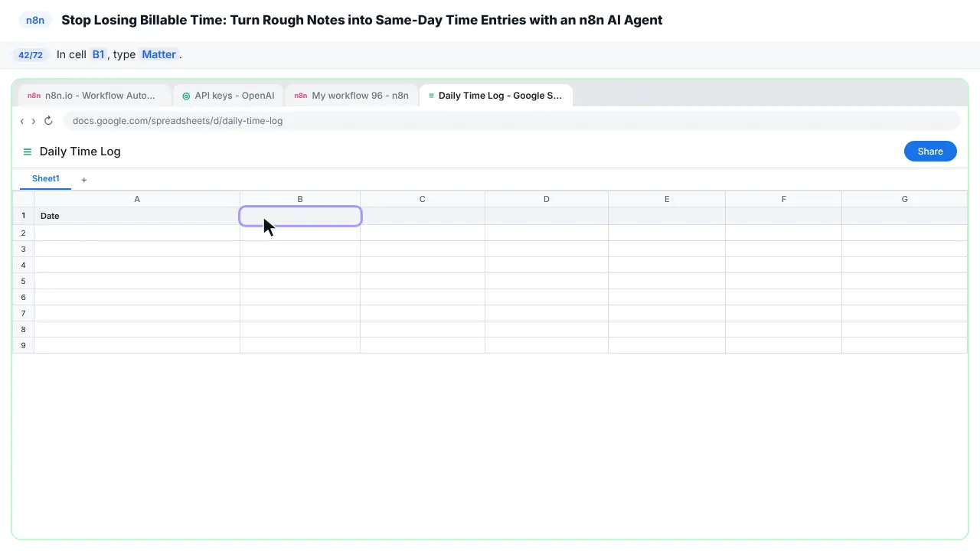Screen dimensions: 980x551
Task: Click the browser back arrow icon
Action: [x=22, y=121]
